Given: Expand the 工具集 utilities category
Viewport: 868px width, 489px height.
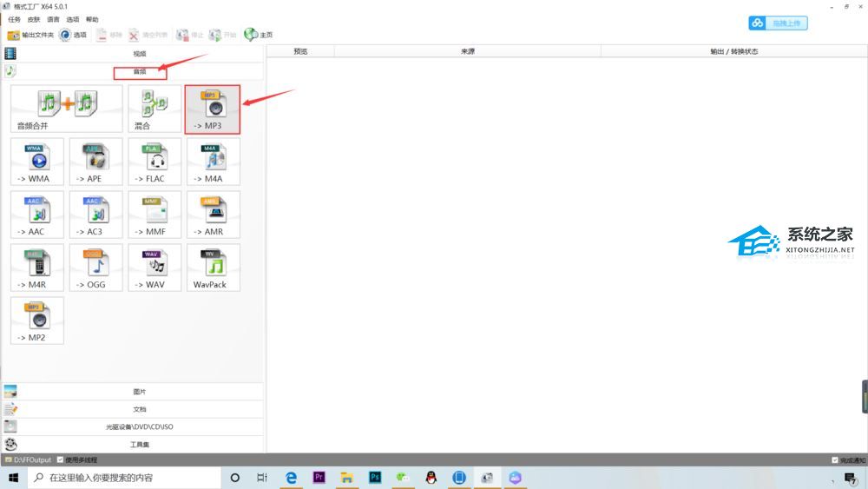Looking at the screenshot, I should point(133,445).
